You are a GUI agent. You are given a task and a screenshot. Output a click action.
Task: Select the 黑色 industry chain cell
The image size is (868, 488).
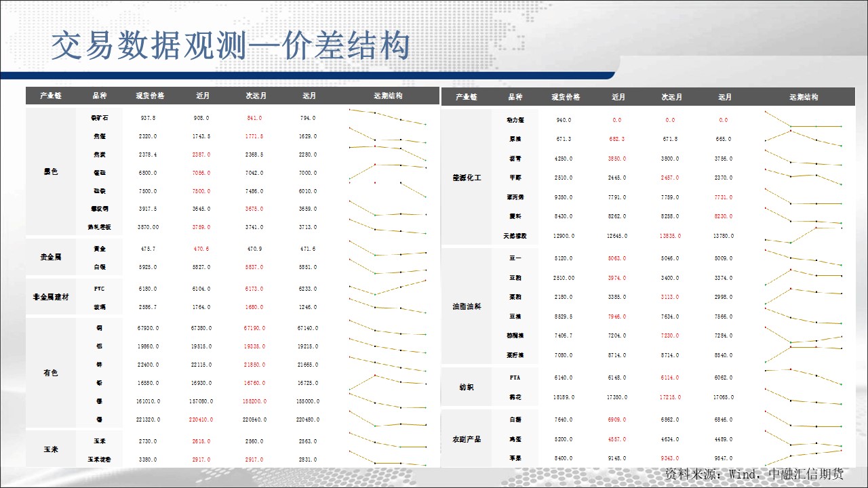[x=51, y=171]
